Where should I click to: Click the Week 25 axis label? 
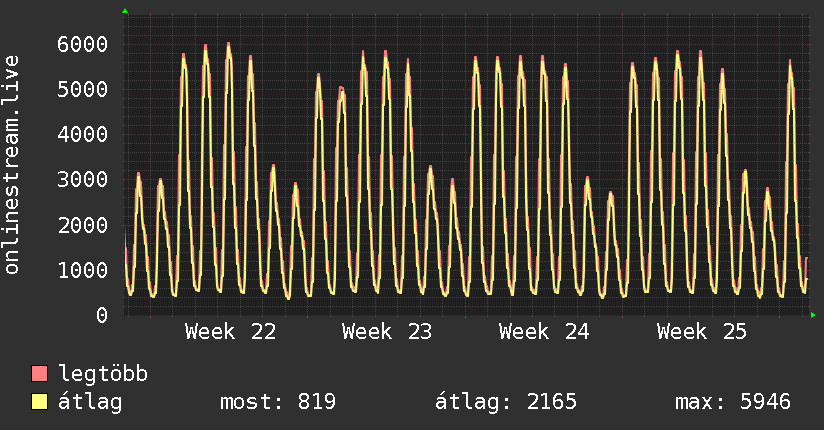(x=702, y=332)
